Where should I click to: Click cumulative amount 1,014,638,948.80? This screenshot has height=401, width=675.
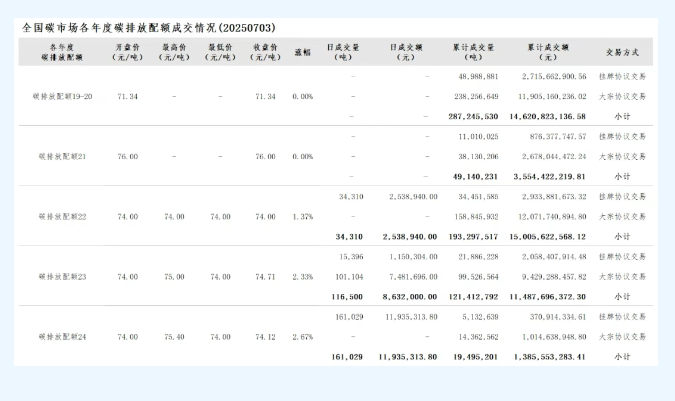click(554, 337)
